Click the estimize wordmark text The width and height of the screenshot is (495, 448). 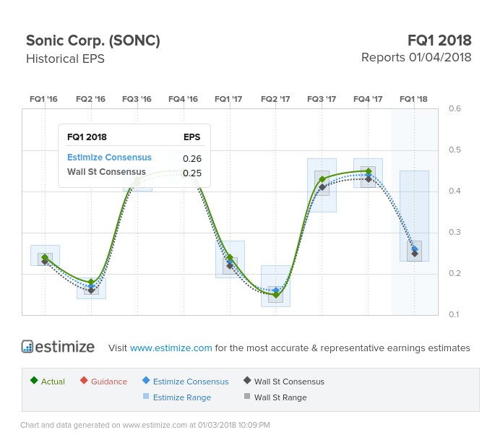[65, 347]
